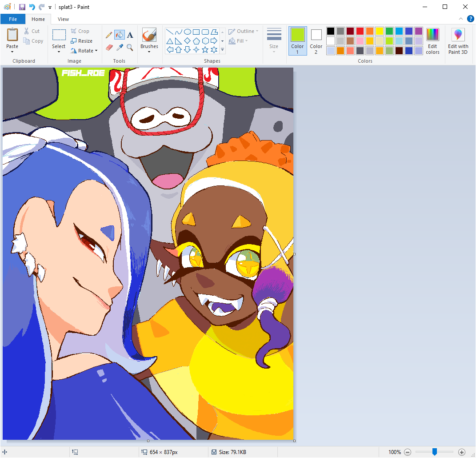Pick the red color swatch

pos(360,31)
